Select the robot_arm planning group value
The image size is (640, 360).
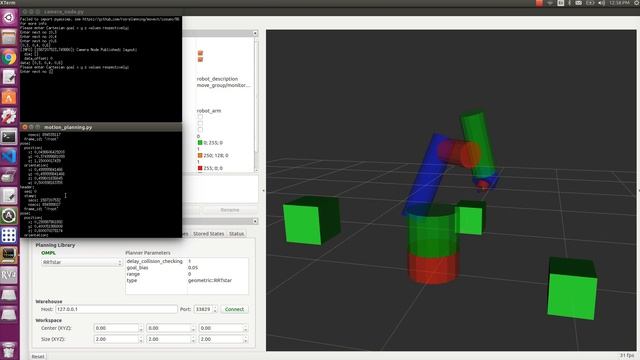point(209,111)
